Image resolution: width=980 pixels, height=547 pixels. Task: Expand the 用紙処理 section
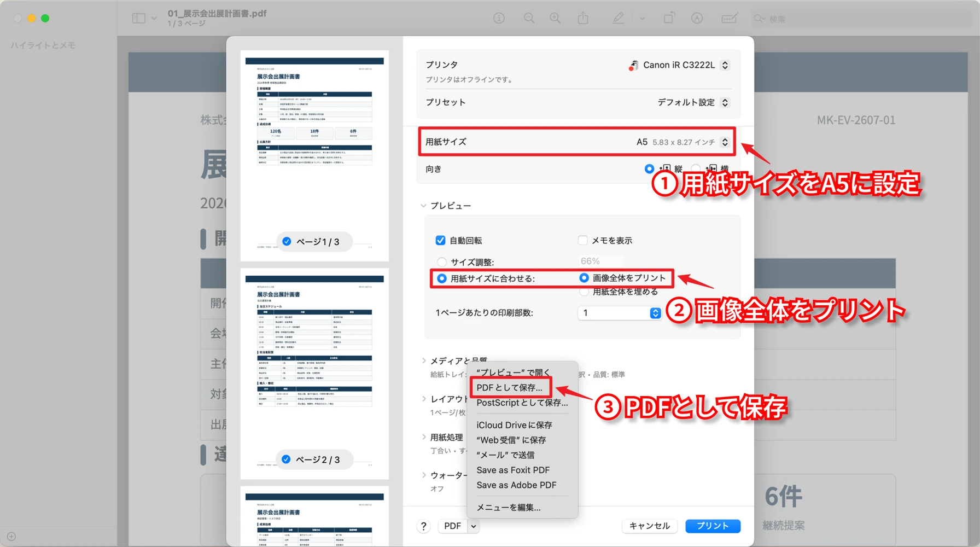pos(424,437)
